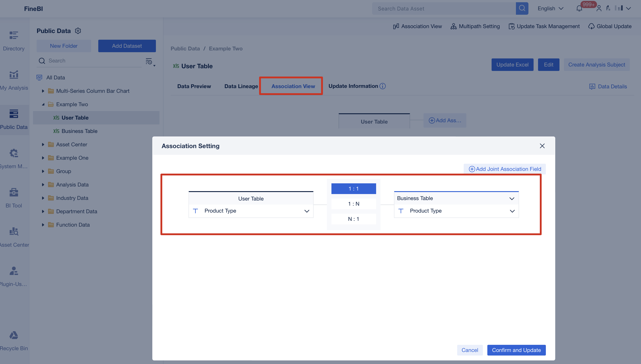Select the N:1 relationship option
The width and height of the screenshot is (641, 364).
[x=353, y=219]
